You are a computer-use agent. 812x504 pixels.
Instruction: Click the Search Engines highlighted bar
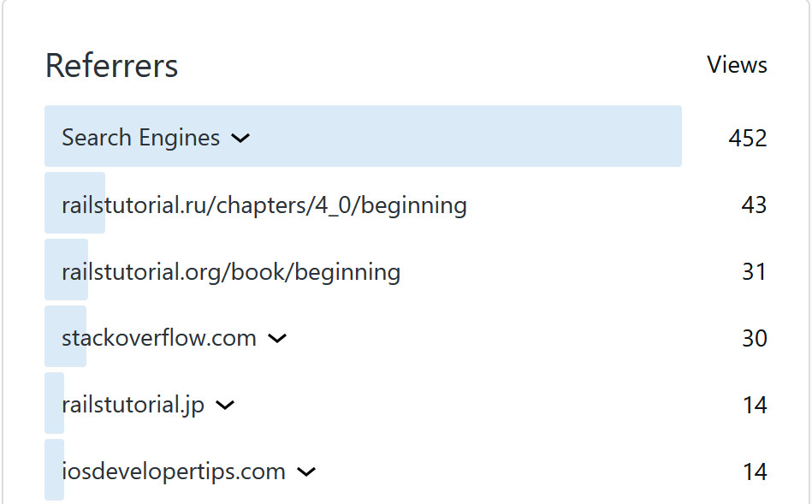(x=363, y=136)
